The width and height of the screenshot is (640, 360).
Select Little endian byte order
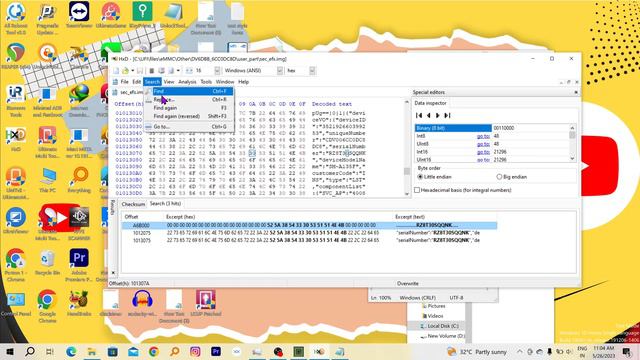click(435, 177)
